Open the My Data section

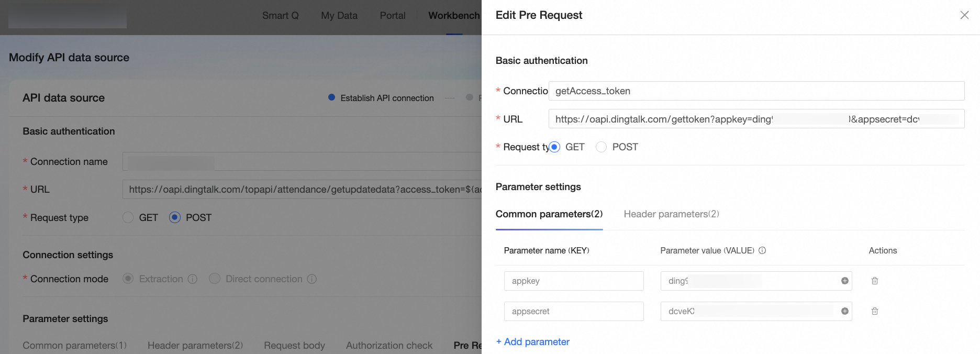pos(339,16)
